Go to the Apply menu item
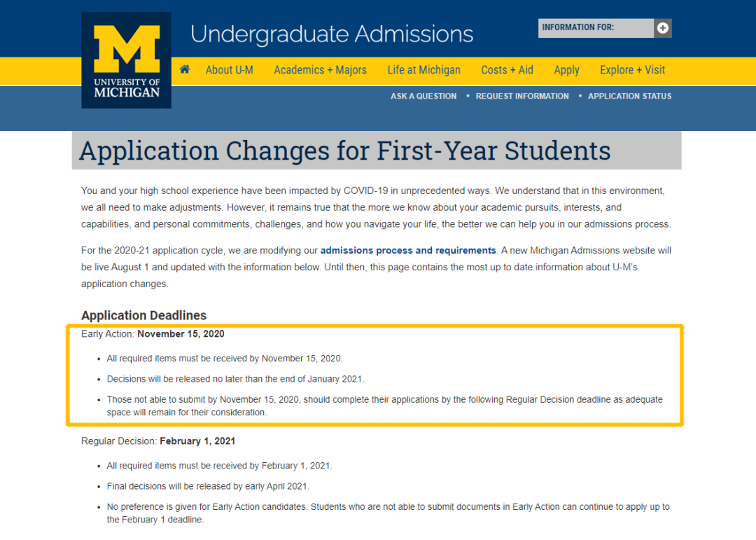The height and width of the screenshot is (540, 756). click(566, 71)
